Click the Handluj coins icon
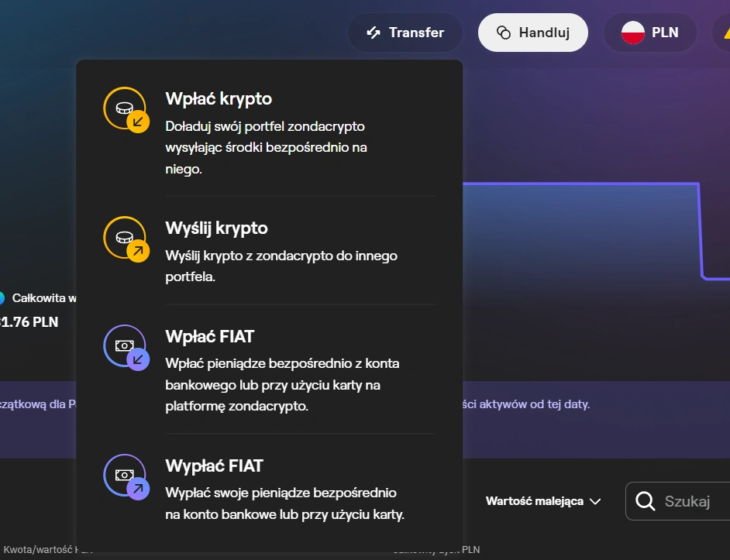Image resolution: width=730 pixels, height=560 pixels. click(x=504, y=33)
